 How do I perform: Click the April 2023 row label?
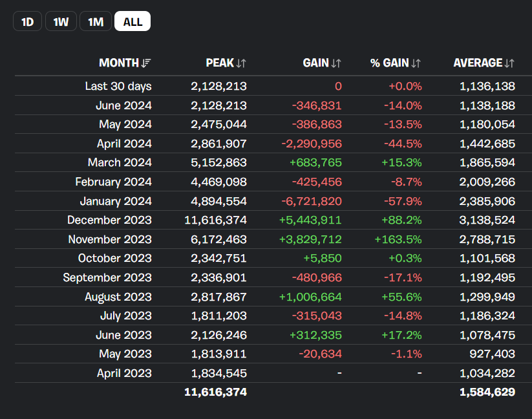click(x=124, y=374)
